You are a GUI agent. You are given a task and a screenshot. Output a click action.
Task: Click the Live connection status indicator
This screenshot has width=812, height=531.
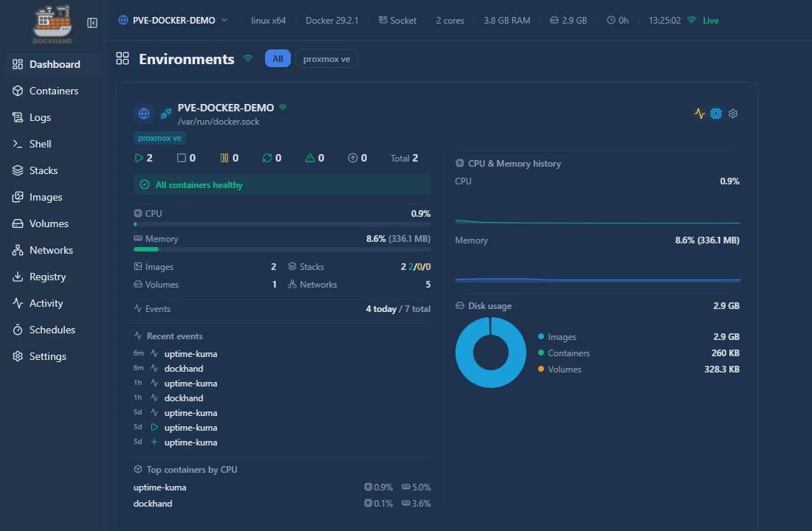703,20
